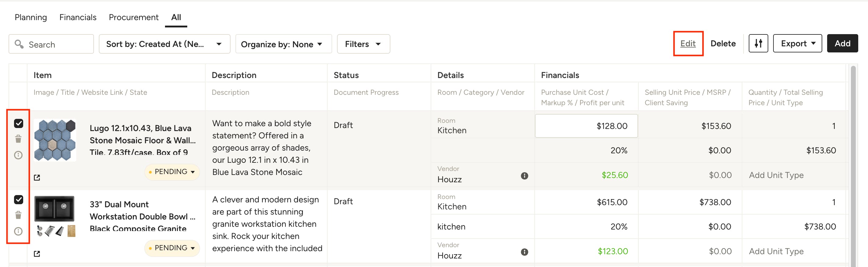
Task: Click the $25.60 profit per unit
Action: point(615,175)
